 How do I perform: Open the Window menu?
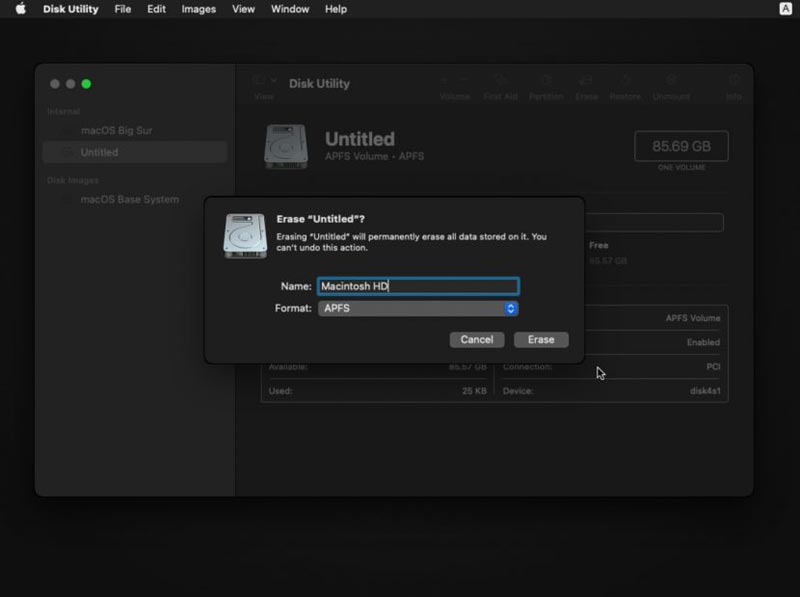(290, 9)
